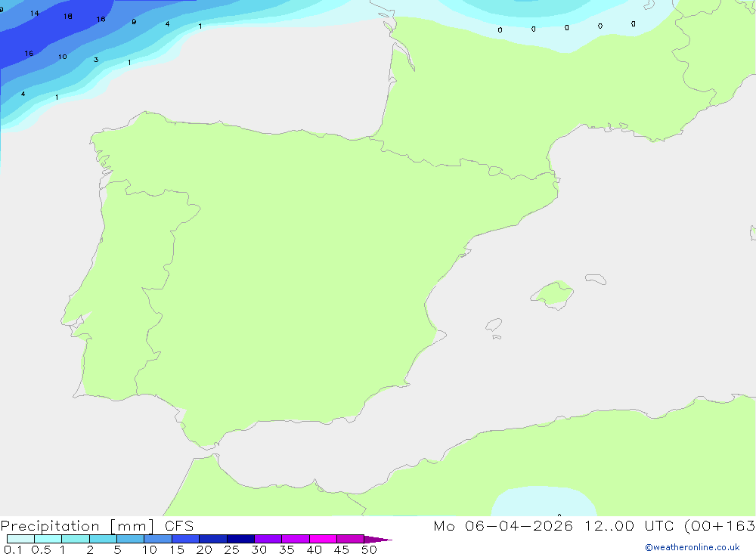Click the "25" legend scale label
Image resolution: width=756 pixels, height=554 pixels.
[231, 549]
